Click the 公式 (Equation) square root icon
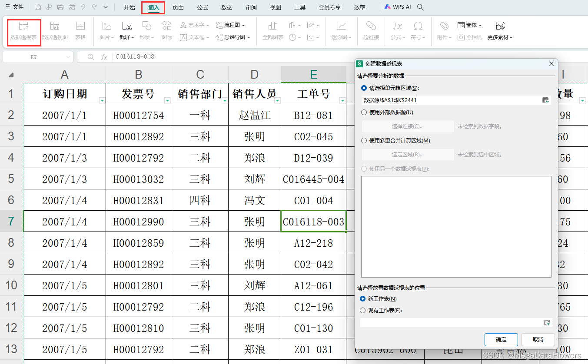Image resolution: width=588 pixels, height=364 pixels. tap(398, 26)
